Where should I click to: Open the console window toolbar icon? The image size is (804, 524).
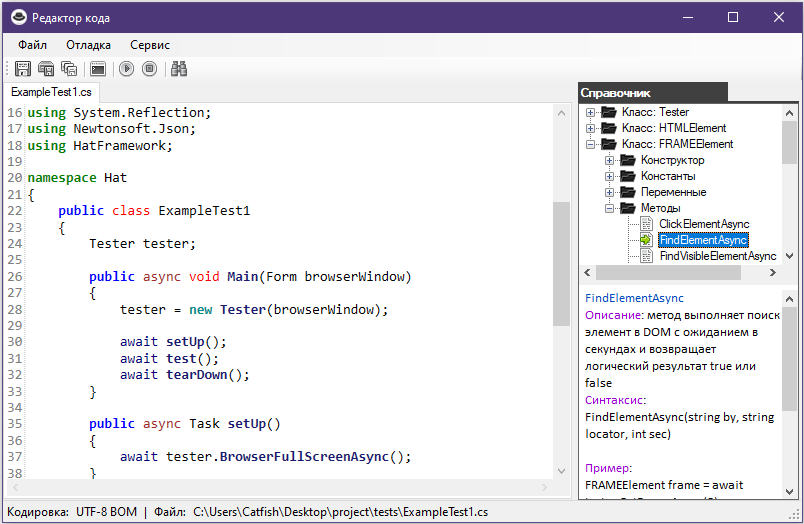98,69
